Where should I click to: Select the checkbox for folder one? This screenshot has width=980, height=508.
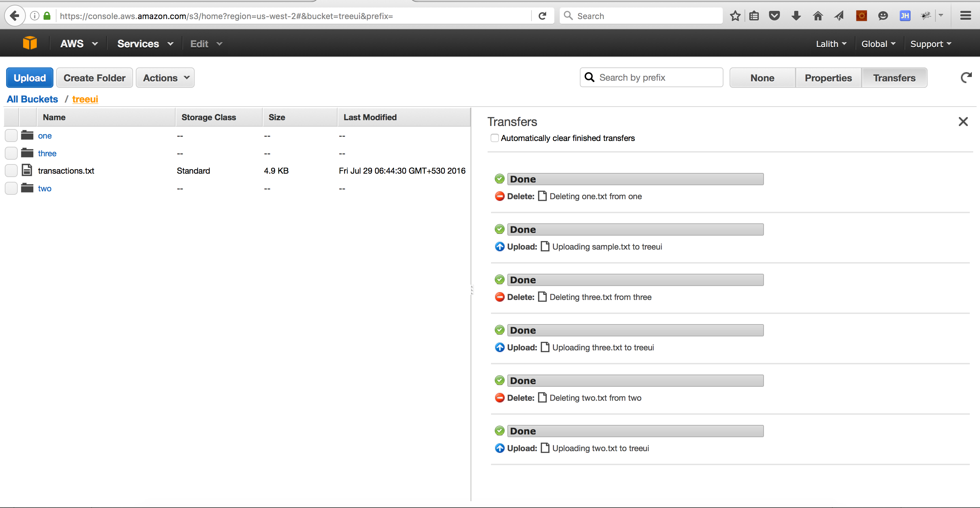pyautogui.click(x=11, y=136)
